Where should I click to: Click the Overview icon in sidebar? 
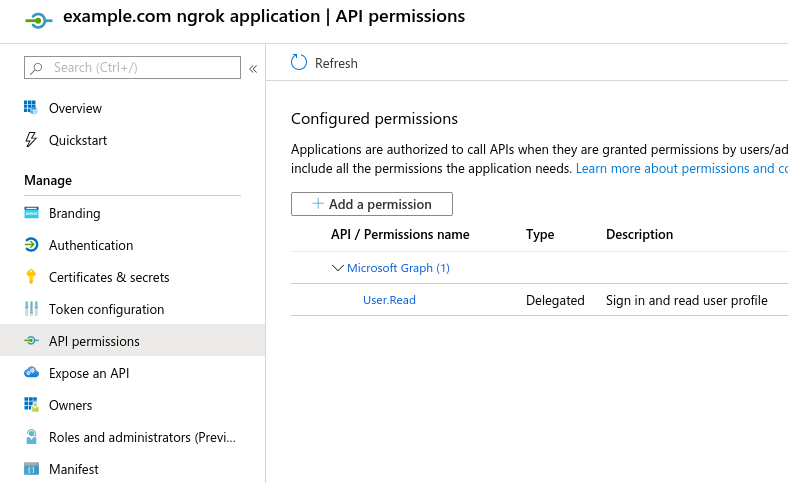[31, 108]
